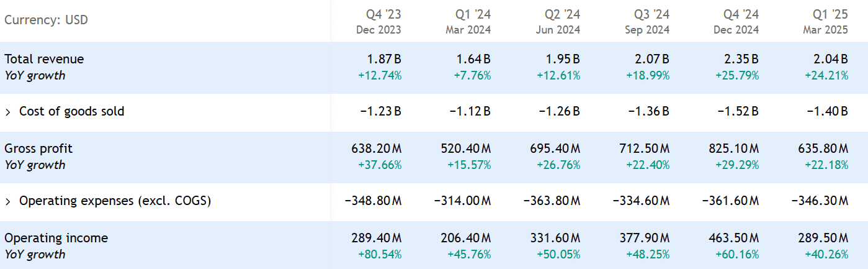The height and width of the screenshot is (269, 868).
Task: Click the Total revenue row label
Action: pos(44,59)
